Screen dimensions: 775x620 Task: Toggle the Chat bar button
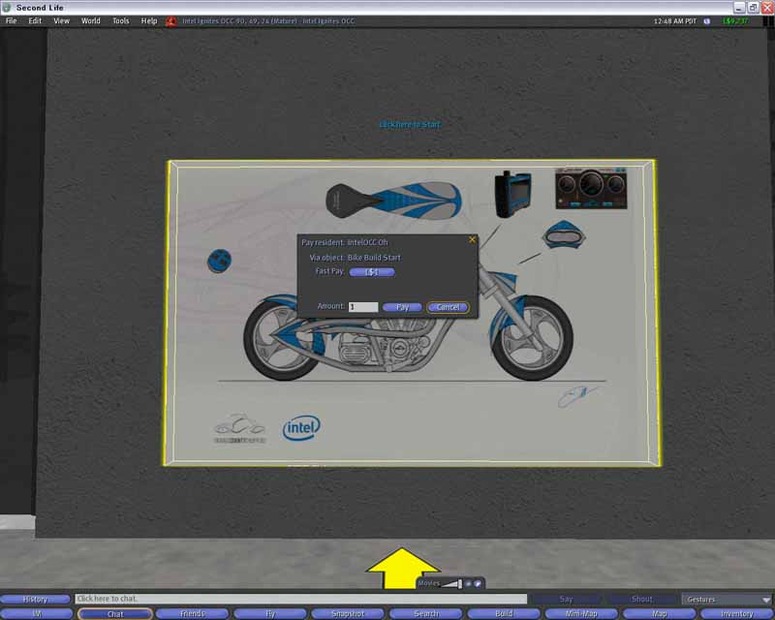tap(115, 614)
